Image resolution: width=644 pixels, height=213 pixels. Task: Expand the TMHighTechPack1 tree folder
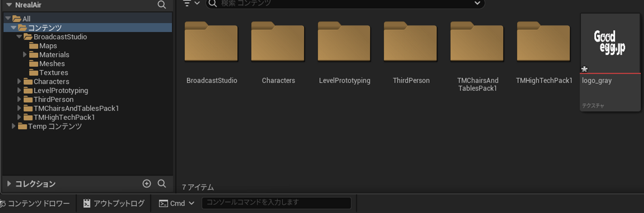click(x=19, y=117)
